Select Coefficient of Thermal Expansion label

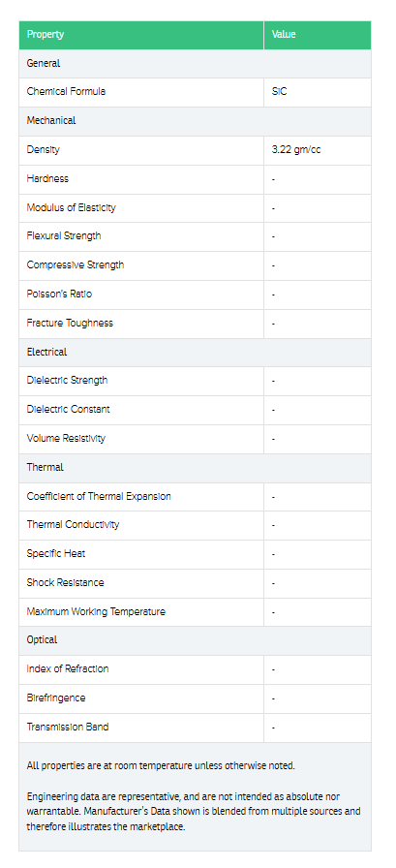[99, 496]
